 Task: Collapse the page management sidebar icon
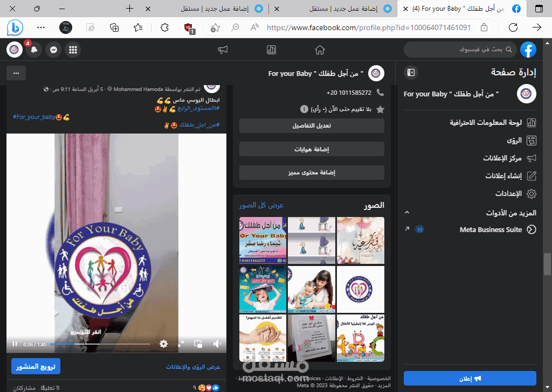pos(411,73)
